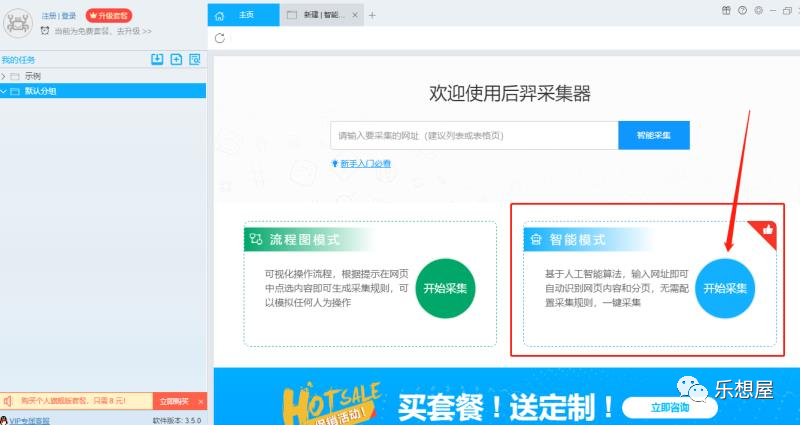Click the 软件版本: 3.5.0 version text
This screenshot has height=425, width=800.
pos(177,421)
